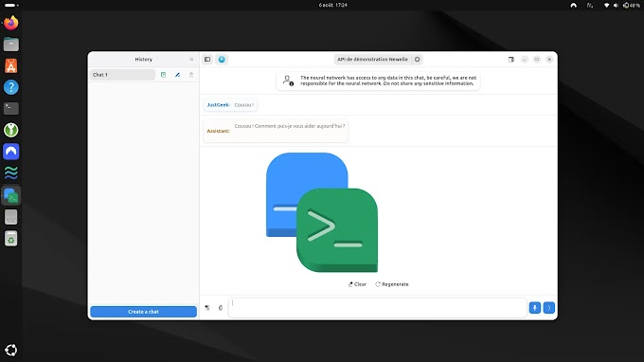Image resolution: width=644 pixels, height=362 pixels.
Task: Click the blue microphone voice input button
Action: (535, 308)
